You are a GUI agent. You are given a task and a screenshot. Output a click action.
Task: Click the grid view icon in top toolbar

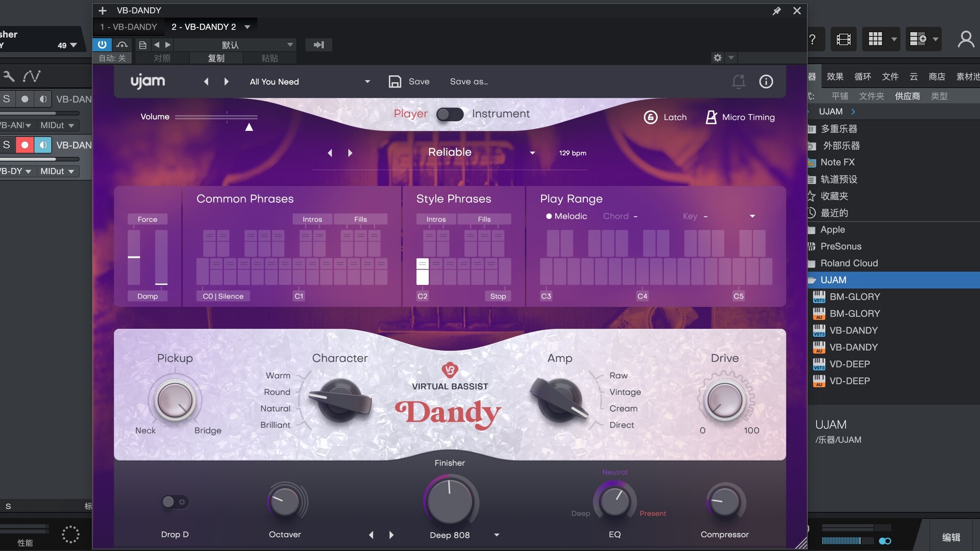(x=875, y=39)
